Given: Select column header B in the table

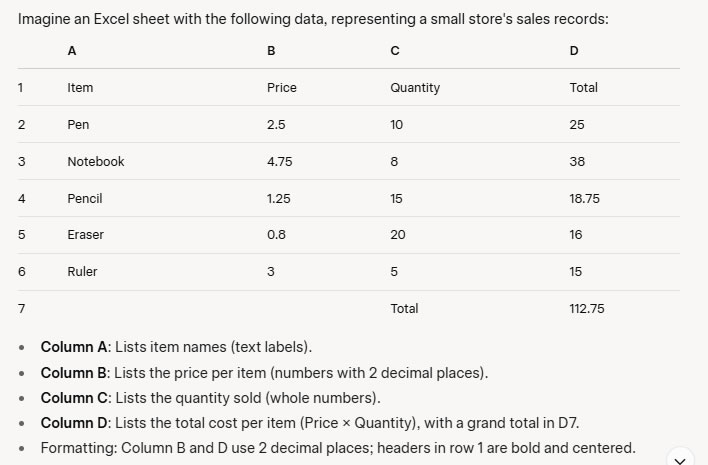Looking at the screenshot, I should tap(271, 51).
